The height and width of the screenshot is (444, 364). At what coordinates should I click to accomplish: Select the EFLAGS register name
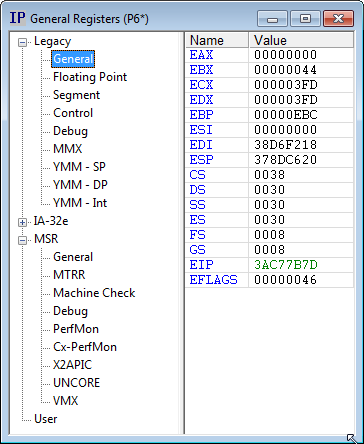pos(213,280)
